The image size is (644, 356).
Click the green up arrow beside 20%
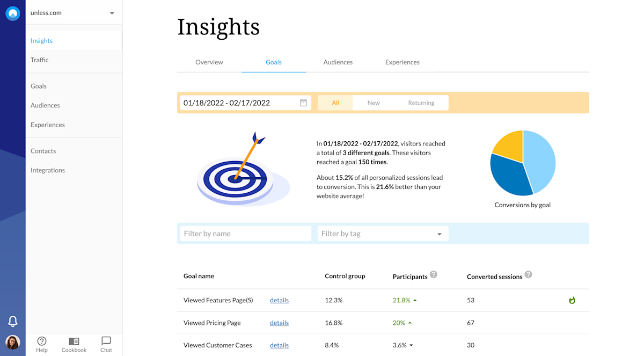coord(410,323)
